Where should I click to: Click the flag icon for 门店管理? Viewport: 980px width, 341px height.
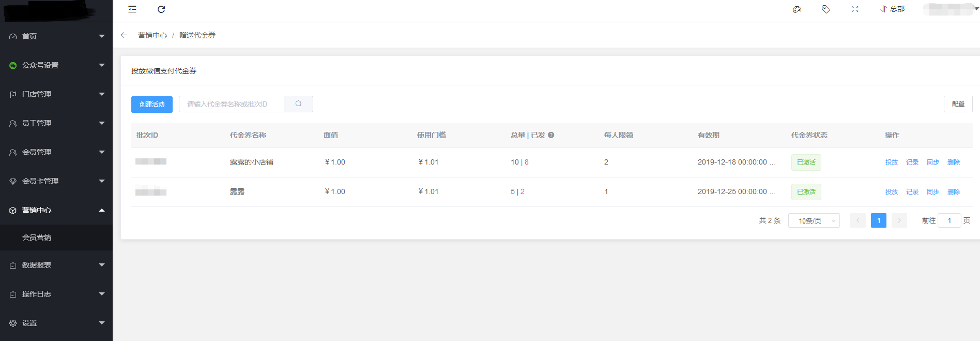[x=13, y=94]
